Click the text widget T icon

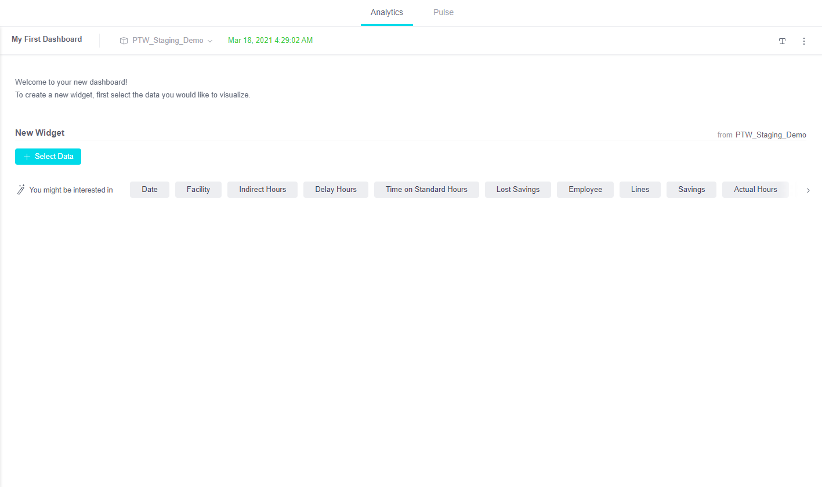coord(782,41)
